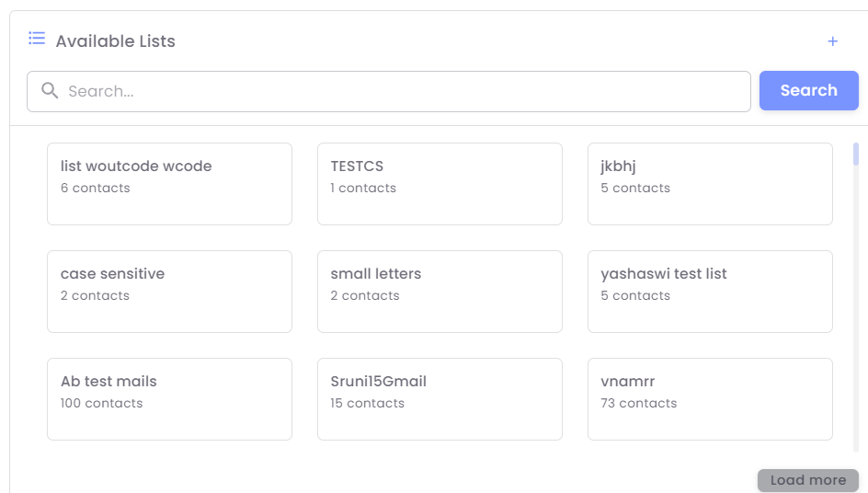This screenshot has width=868, height=493.
Task: Select the Sruni15Gmail list card
Action: coord(440,398)
